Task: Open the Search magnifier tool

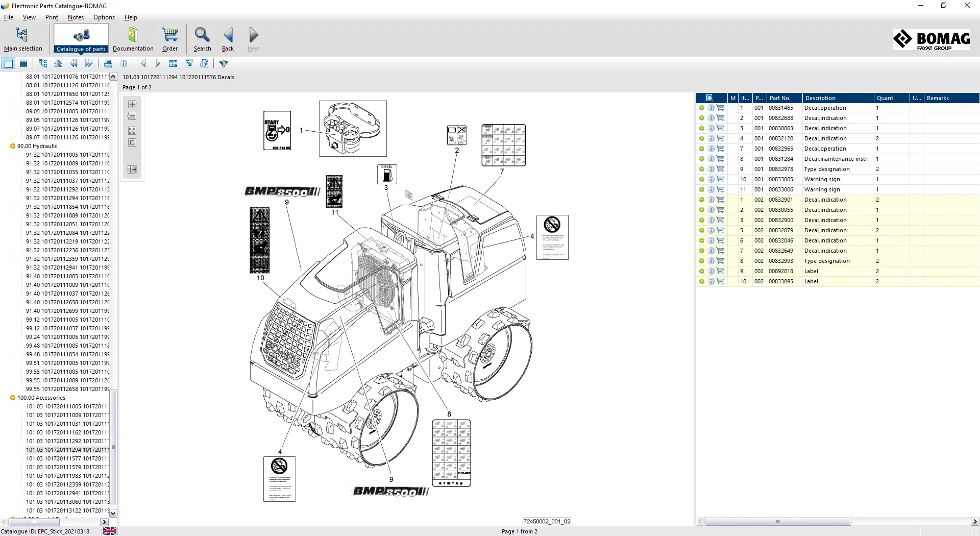Action: (202, 39)
